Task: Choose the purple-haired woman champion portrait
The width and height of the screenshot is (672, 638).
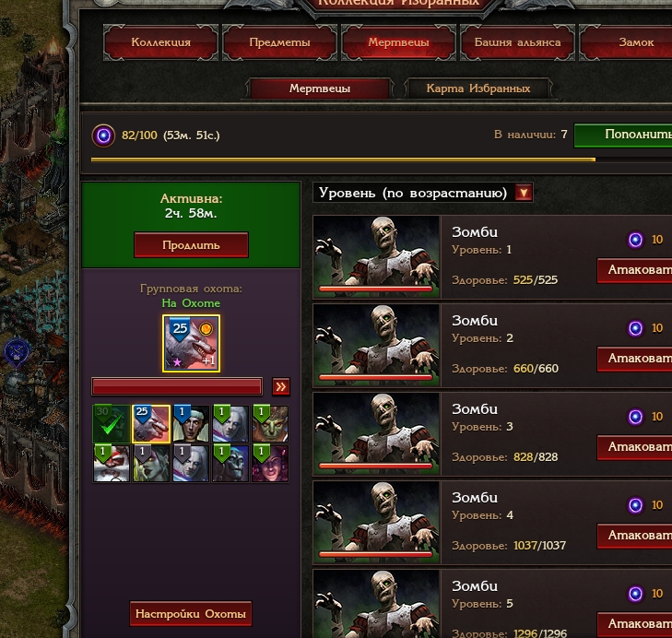Action: 270,464
